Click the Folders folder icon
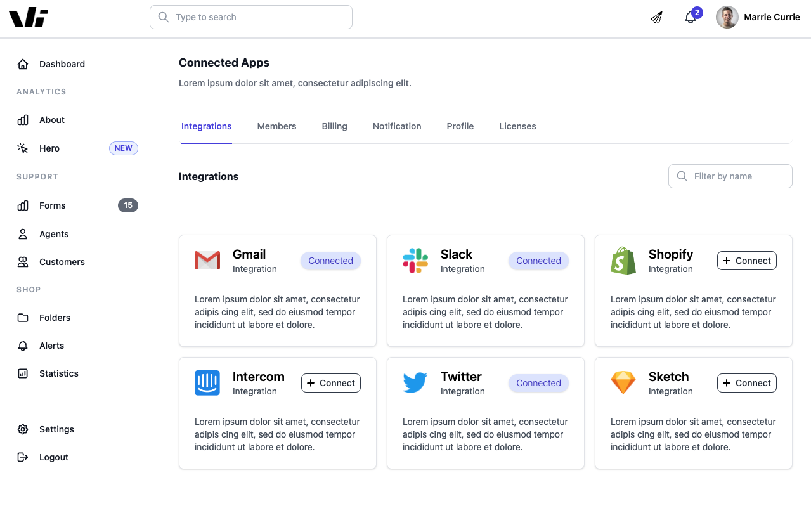The height and width of the screenshot is (532, 811). [x=23, y=318]
